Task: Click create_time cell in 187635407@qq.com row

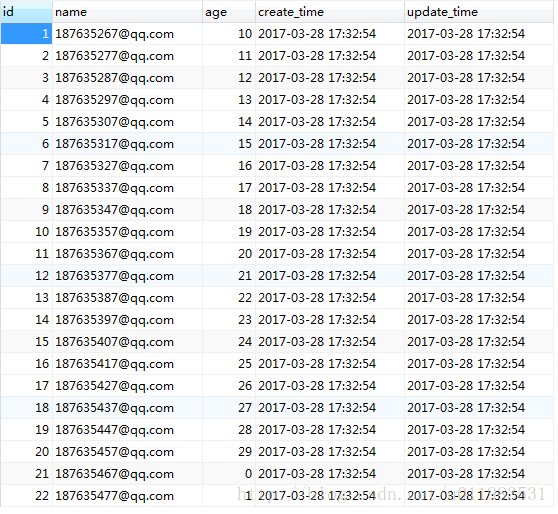Action: click(330, 342)
